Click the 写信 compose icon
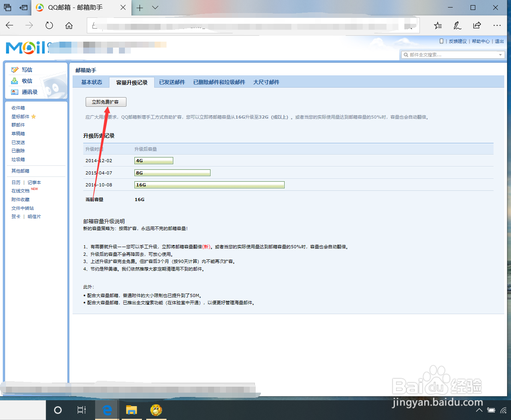The image size is (511, 420). 15,70
